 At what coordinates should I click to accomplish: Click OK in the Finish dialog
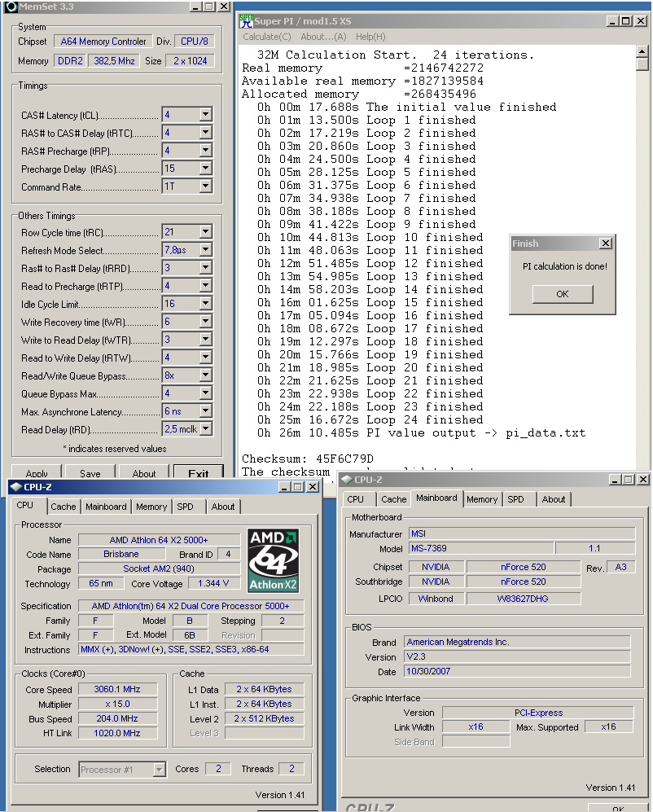coord(563,294)
